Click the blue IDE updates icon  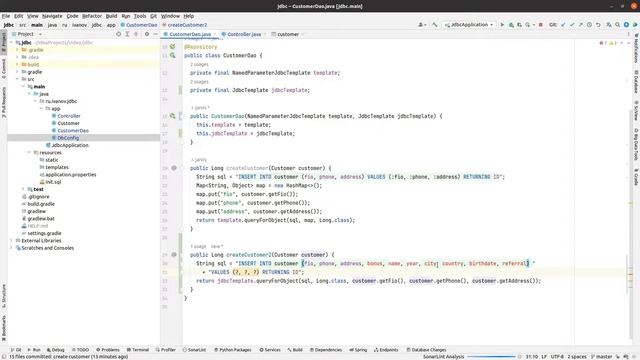(x=626, y=25)
